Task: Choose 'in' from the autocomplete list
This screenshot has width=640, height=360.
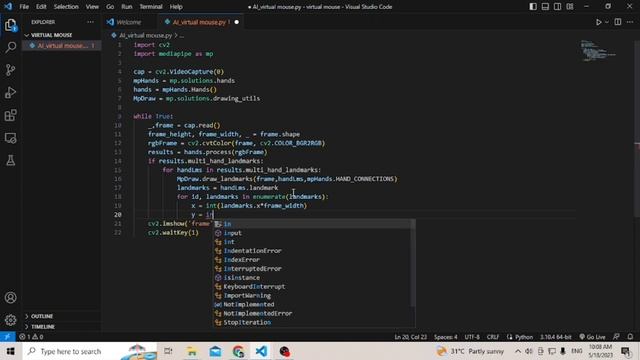Action: tap(314, 224)
